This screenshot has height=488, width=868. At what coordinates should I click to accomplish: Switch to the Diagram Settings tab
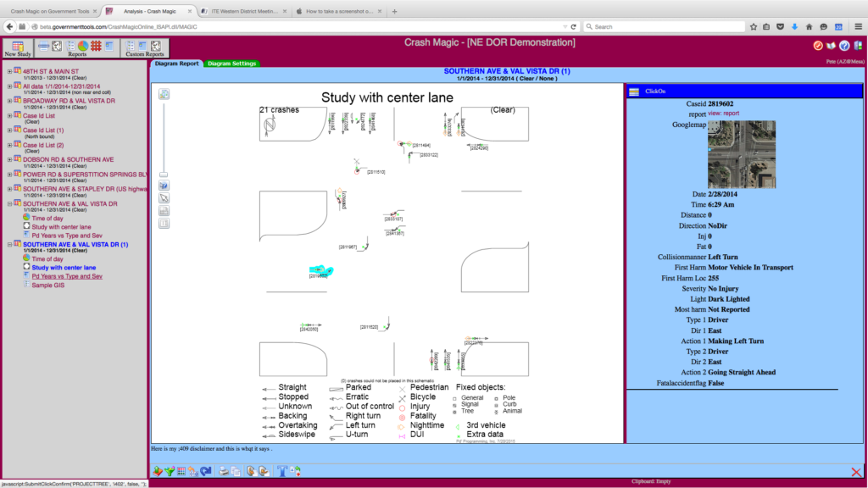pos(232,64)
